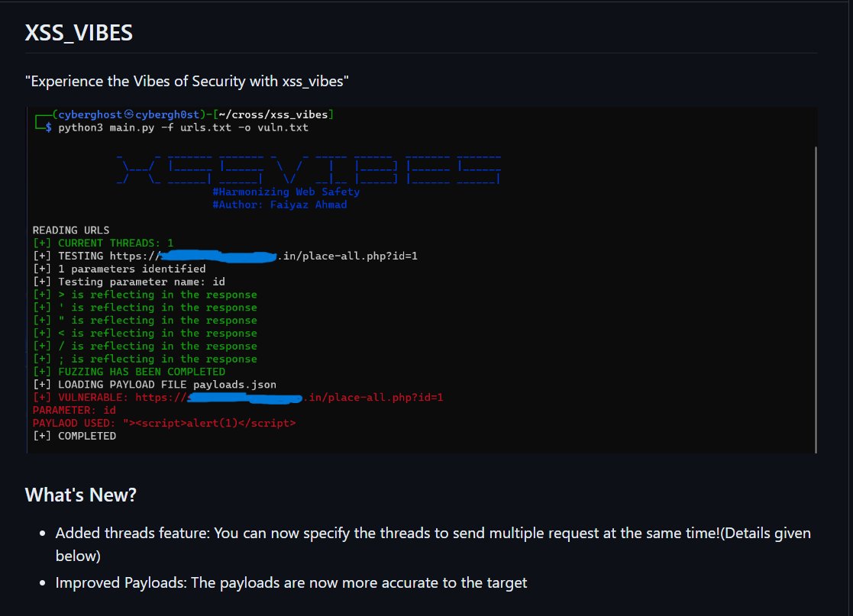Click the "#Harmonizing Web Safety" line
The image size is (853, 616).
click(286, 192)
